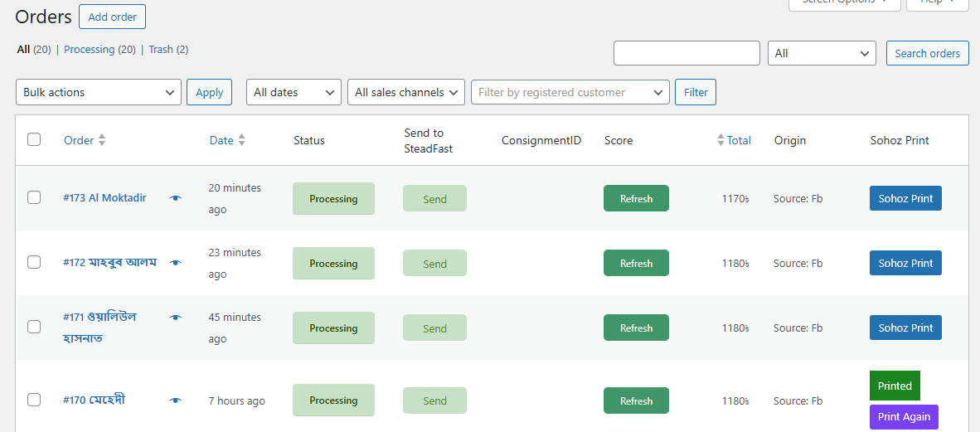Open preview eye icon for order #171
This screenshot has width=980, height=432.
(x=175, y=318)
